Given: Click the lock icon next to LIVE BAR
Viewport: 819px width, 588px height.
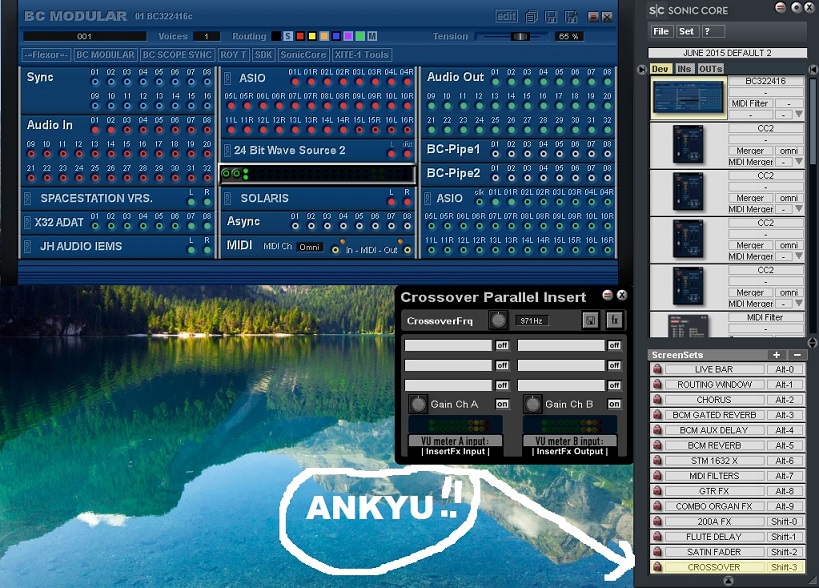Looking at the screenshot, I should tap(657, 370).
